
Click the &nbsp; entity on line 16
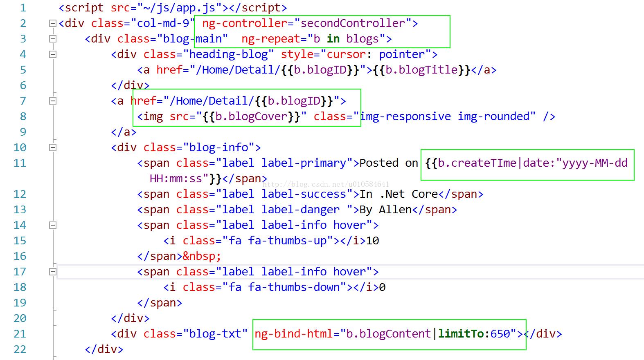click(x=202, y=256)
